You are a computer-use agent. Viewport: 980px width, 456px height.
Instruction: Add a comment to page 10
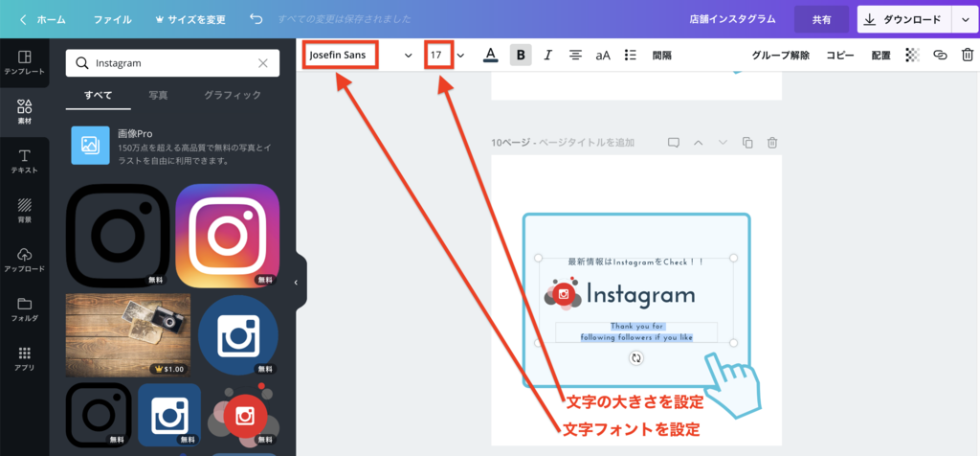pyautogui.click(x=673, y=143)
